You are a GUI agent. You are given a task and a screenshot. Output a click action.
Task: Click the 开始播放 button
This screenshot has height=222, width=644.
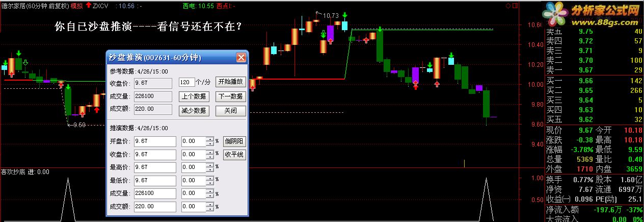(x=230, y=82)
